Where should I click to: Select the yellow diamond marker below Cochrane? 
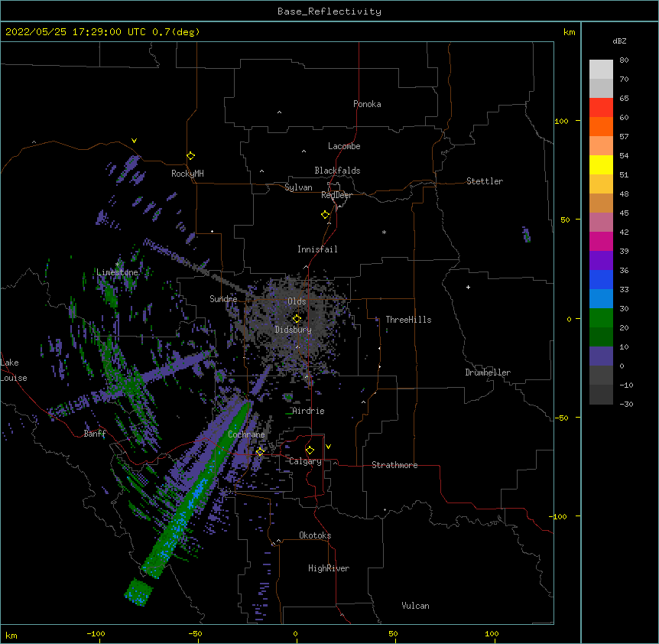coord(260,451)
